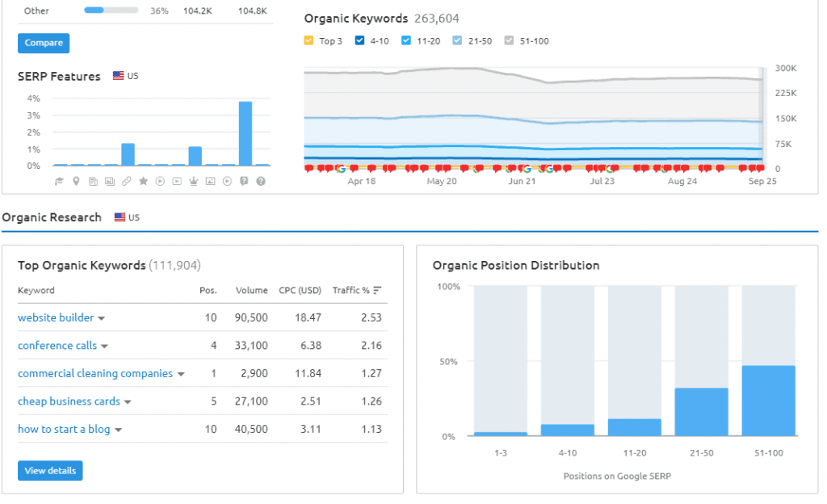The width and height of the screenshot is (827, 504).
Task: Click the 11-20 position distribution bar
Action: pyautogui.click(x=635, y=427)
